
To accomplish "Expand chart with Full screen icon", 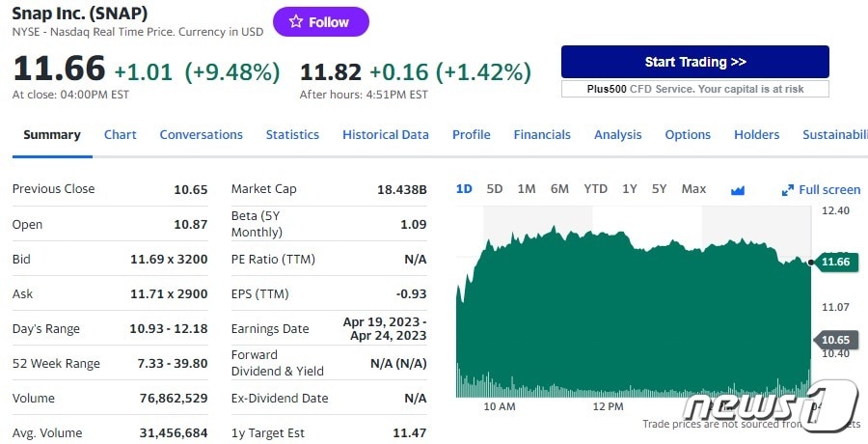I will coord(821,190).
